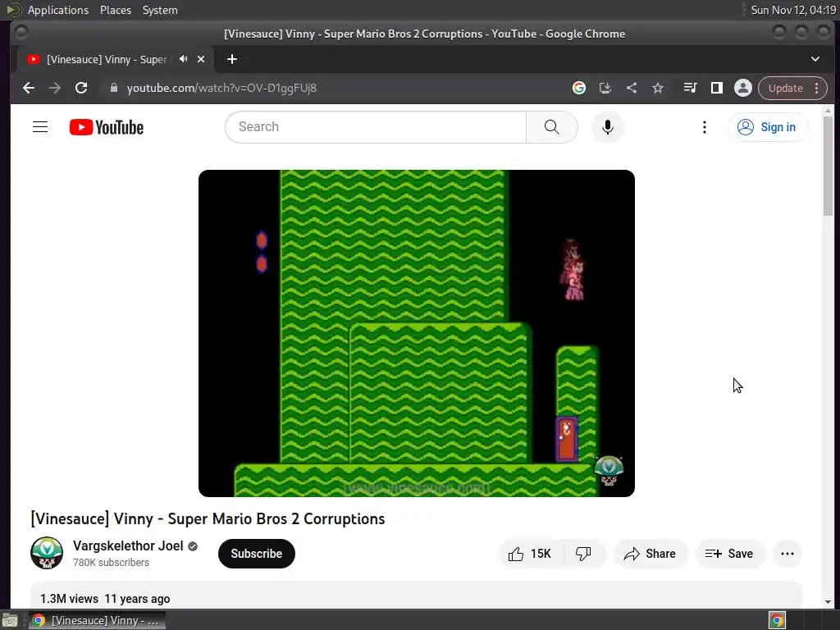Dislike the video with thumbs down
This screenshot has width=840, height=630.
[584, 554]
